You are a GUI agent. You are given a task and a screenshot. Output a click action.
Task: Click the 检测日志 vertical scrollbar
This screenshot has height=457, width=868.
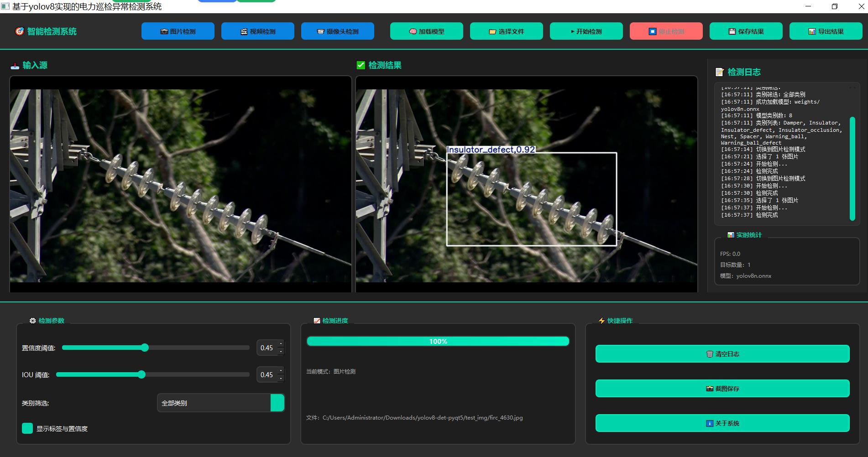852,169
